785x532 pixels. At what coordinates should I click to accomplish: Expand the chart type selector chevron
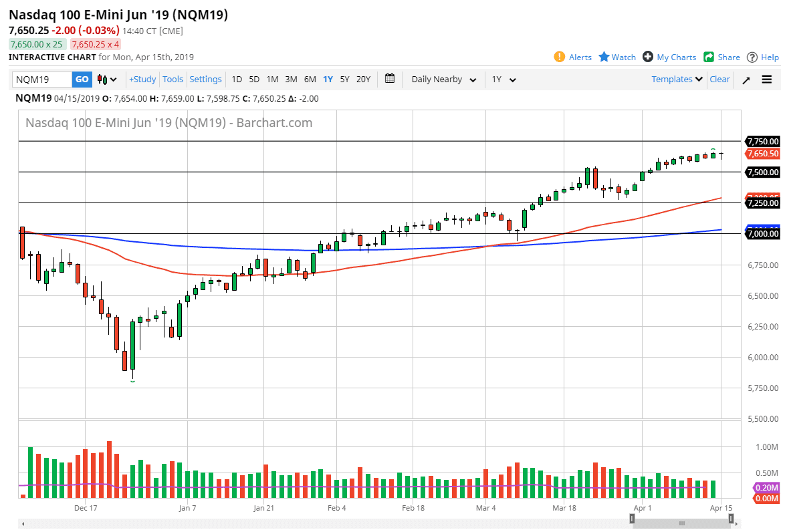tap(112, 79)
